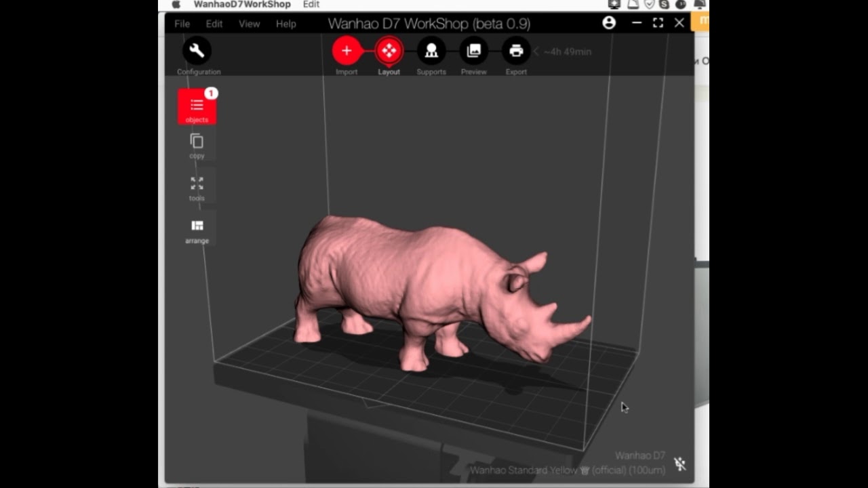This screenshot has height=488, width=868.
Task: Click the ~4h 49min print time text
Action: (x=568, y=52)
